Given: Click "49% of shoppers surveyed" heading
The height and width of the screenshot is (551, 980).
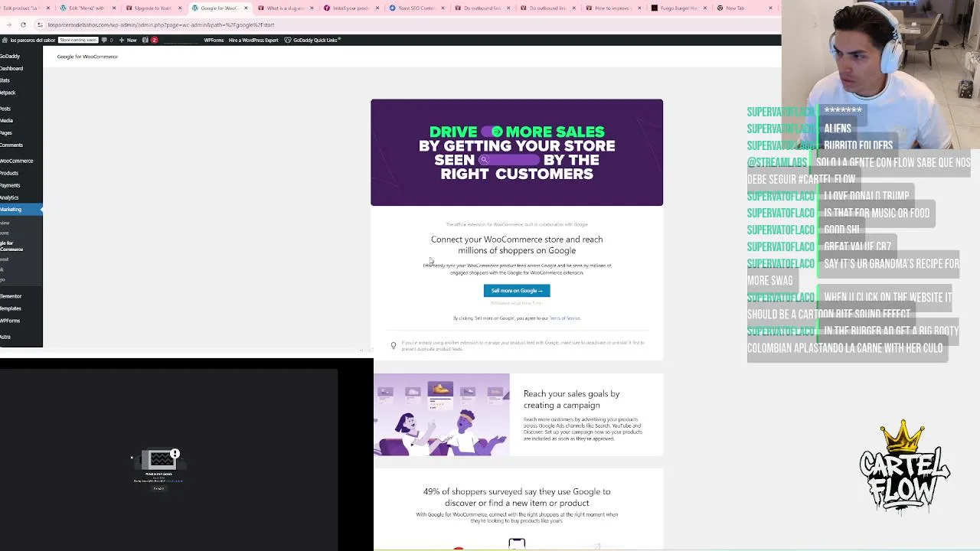Looking at the screenshot, I should coord(517,497).
